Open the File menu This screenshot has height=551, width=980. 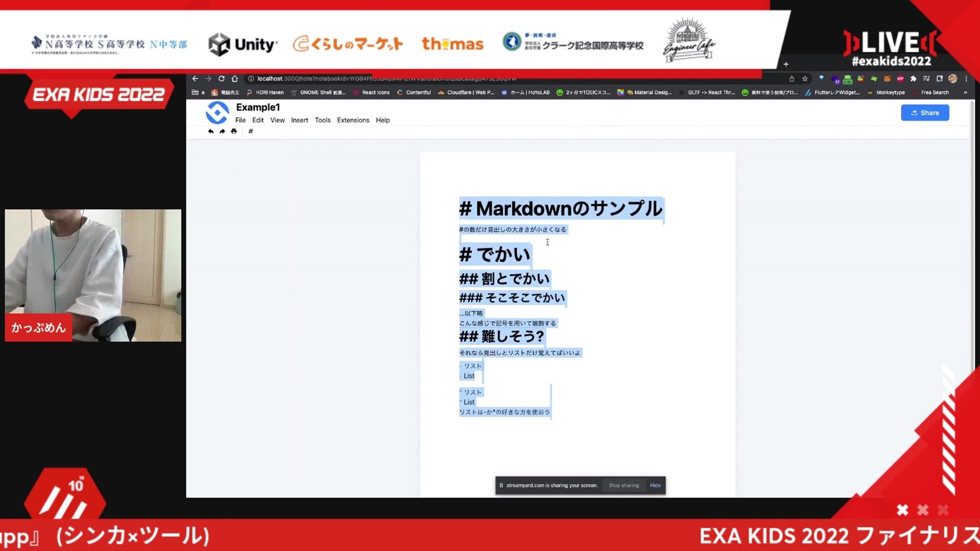coord(240,120)
